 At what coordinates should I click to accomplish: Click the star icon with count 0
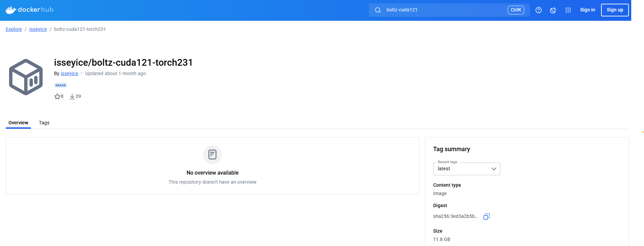(x=57, y=97)
